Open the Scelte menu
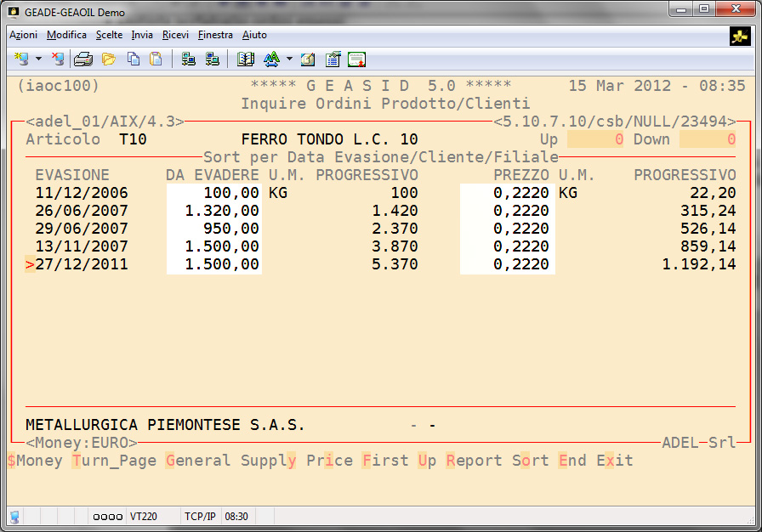762x532 pixels. [109, 35]
